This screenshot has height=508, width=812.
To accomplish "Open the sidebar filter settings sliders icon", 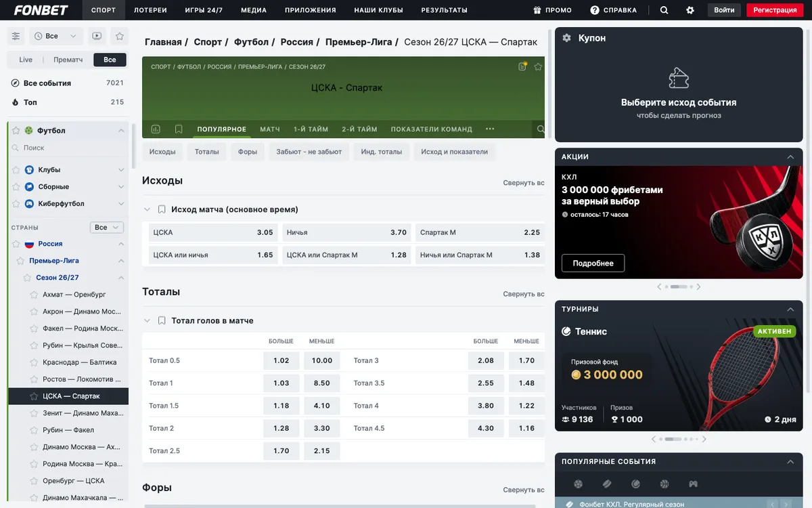I will coord(16,36).
